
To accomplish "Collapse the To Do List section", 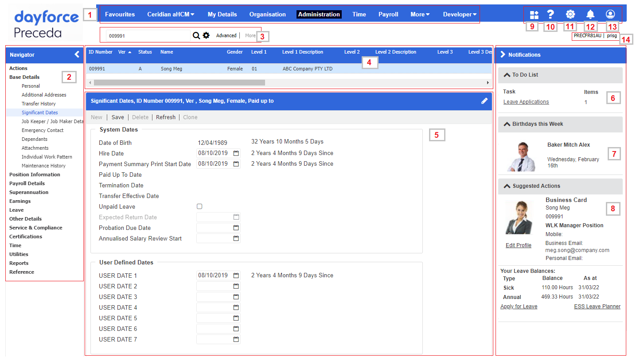I will point(507,75).
